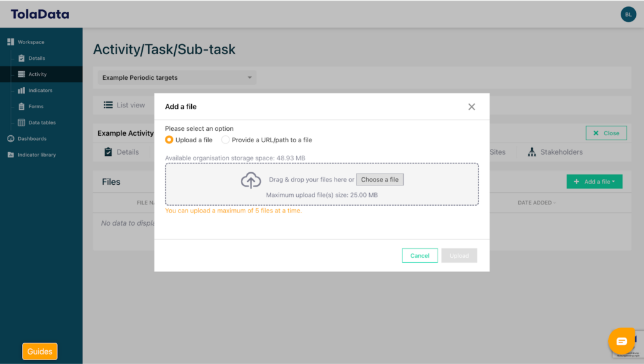Click the BL user avatar
The width and height of the screenshot is (644, 364).
click(x=628, y=14)
